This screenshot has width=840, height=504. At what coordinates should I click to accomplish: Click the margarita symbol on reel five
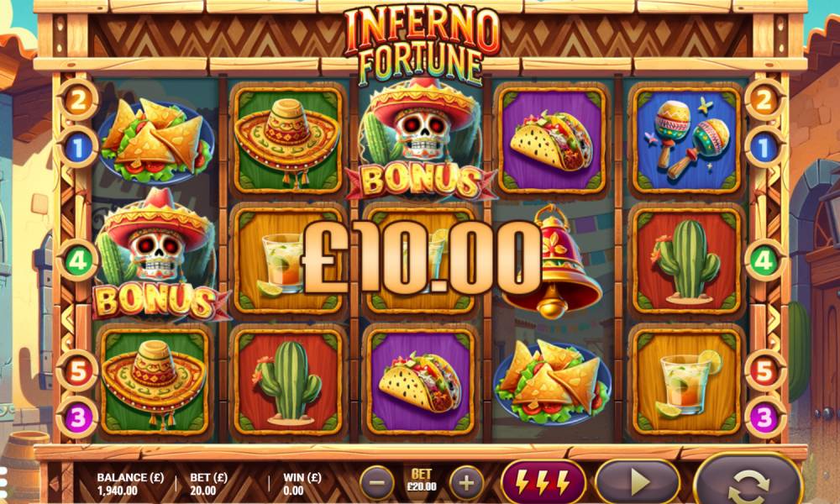[x=686, y=381]
